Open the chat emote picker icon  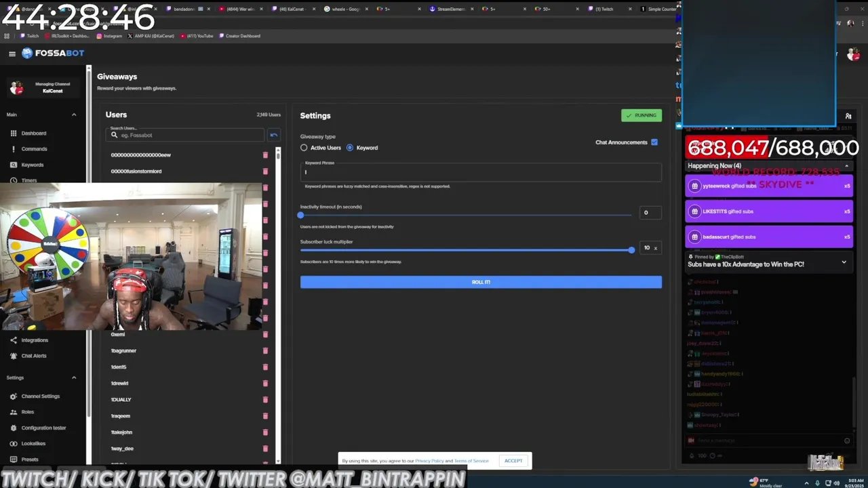[846, 441]
